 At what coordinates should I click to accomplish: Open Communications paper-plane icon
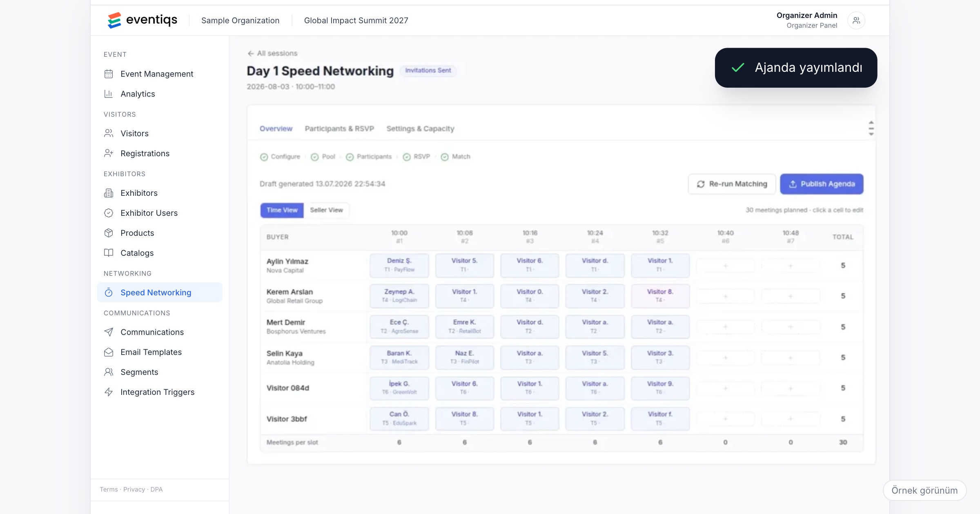(x=109, y=332)
